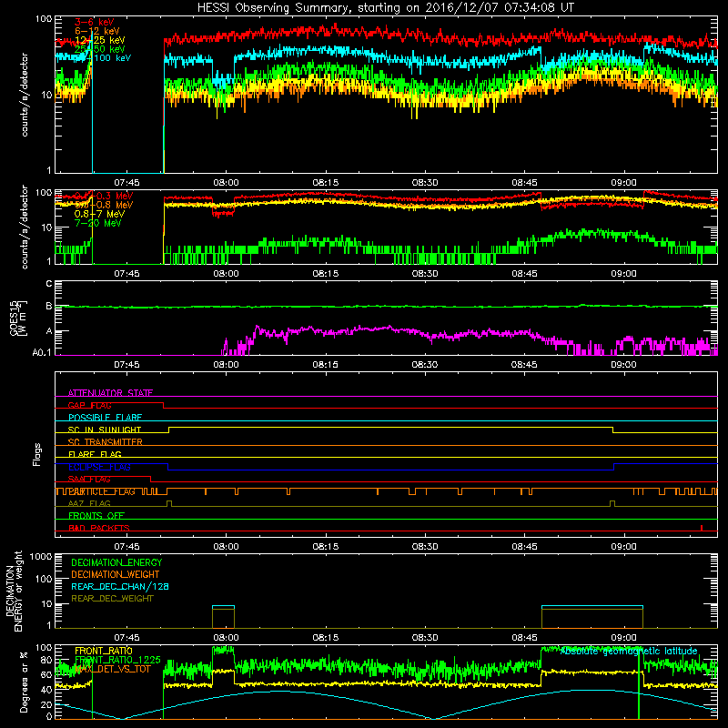Select the FRONT_RATIO_1225 legend label
Screen dimensions: 728x728
click(117, 660)
